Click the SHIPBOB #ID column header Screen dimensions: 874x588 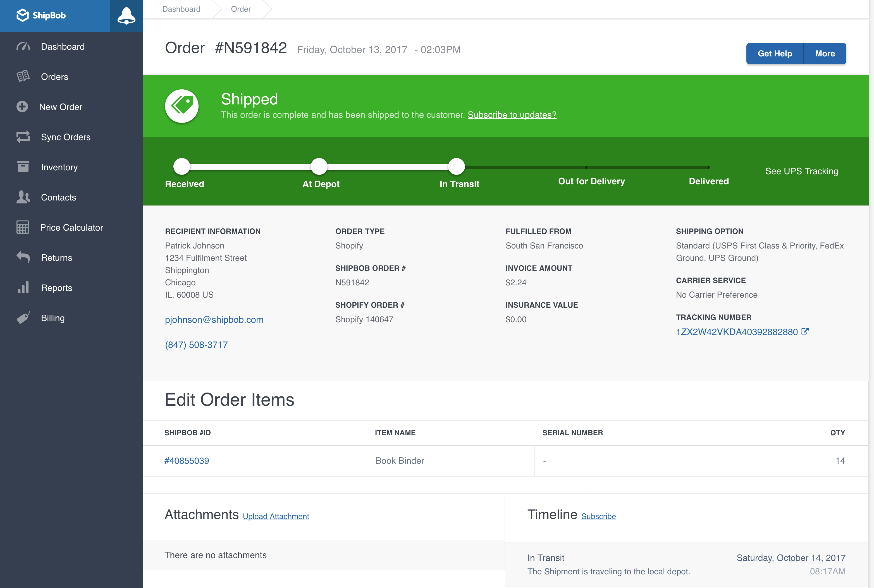187,433
